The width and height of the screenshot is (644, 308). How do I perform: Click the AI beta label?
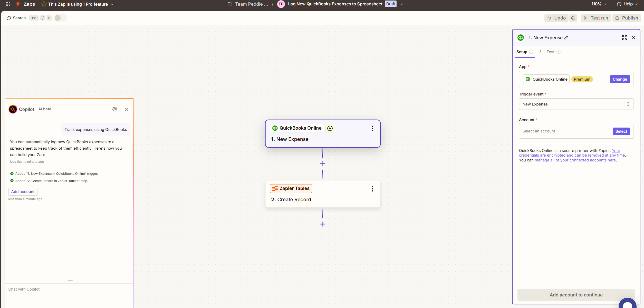pos(45,109)
